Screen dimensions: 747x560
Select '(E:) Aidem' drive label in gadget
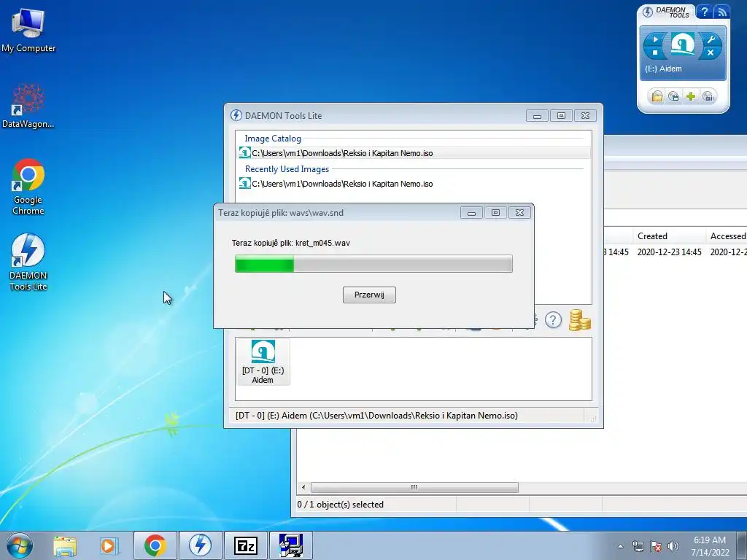(x=663, y=69)
